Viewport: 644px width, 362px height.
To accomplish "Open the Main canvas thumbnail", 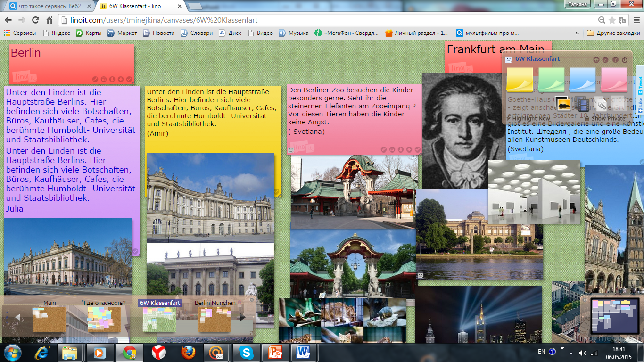I will click(x=49, y=319).
